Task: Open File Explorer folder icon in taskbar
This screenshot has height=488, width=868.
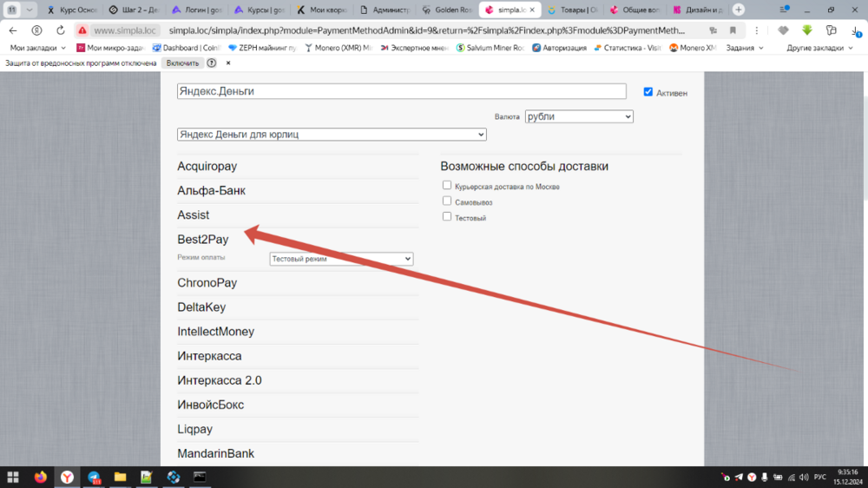Action: coord(120,477)
